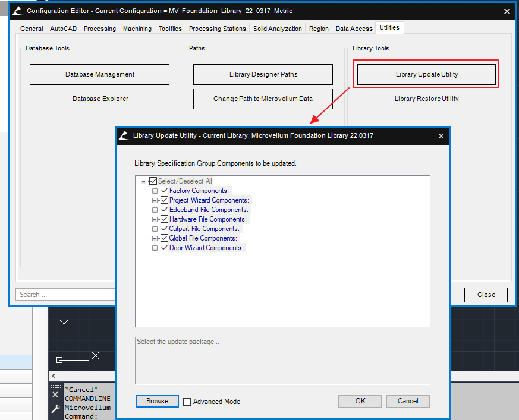Click the command line wrench customize icon

pyautogui.click(x=55, y=409)
